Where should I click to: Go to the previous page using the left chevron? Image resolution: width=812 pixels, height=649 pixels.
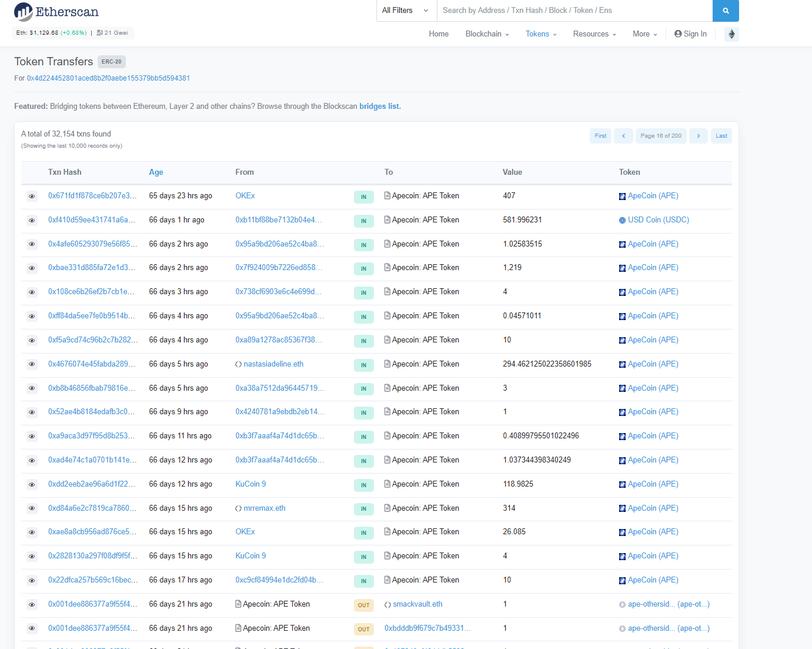pos(623,136)
